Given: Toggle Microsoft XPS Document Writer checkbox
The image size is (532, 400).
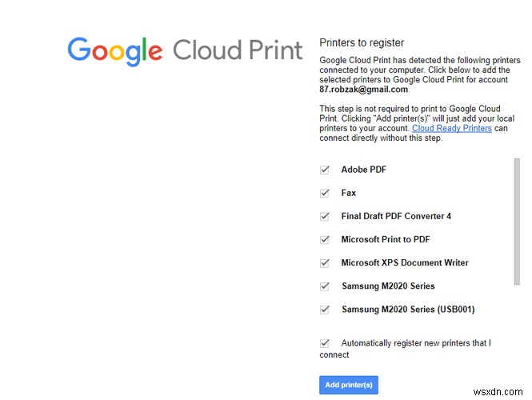Looking at the screenshot, I should (325, 262).
